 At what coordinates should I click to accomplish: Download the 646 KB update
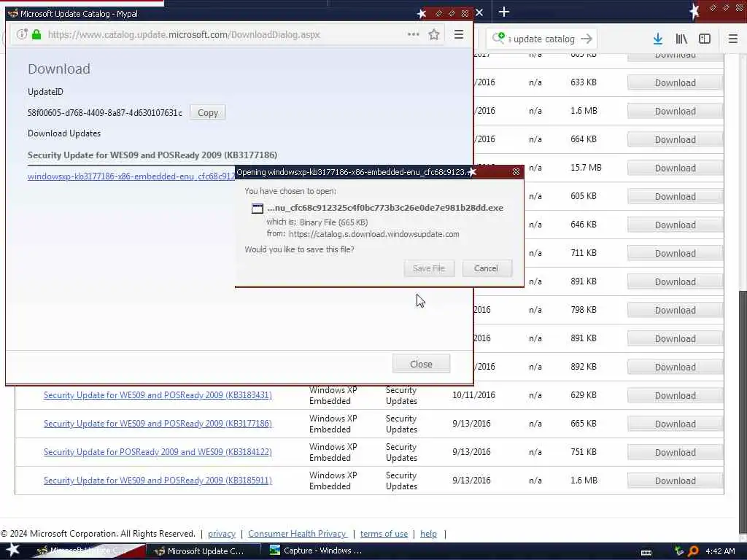675,225
